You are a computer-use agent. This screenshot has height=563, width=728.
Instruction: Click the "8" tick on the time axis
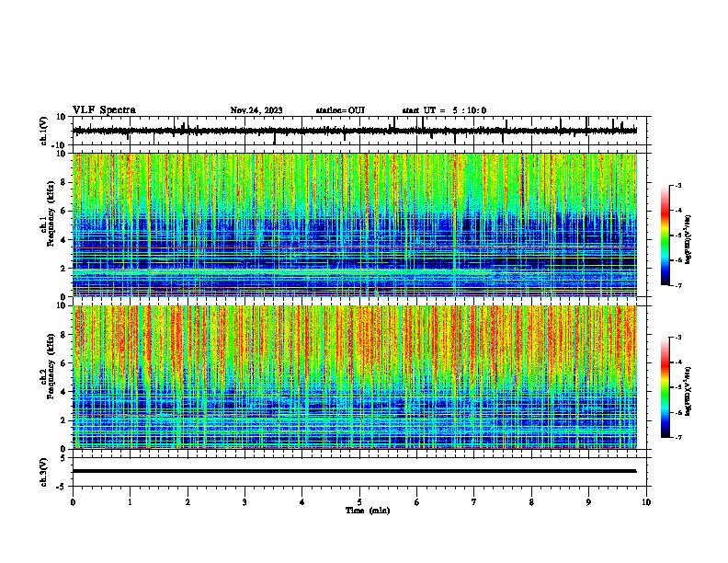(x=531, y=502)
